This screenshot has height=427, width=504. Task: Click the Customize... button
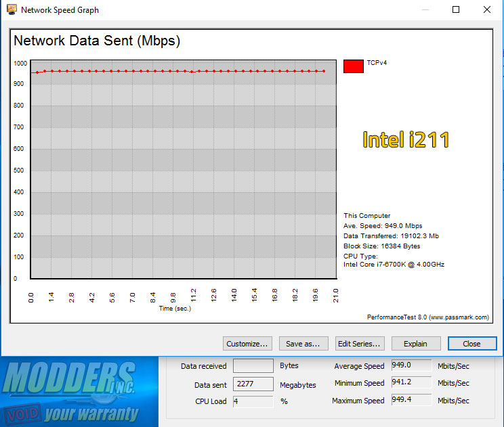(247, 344)
